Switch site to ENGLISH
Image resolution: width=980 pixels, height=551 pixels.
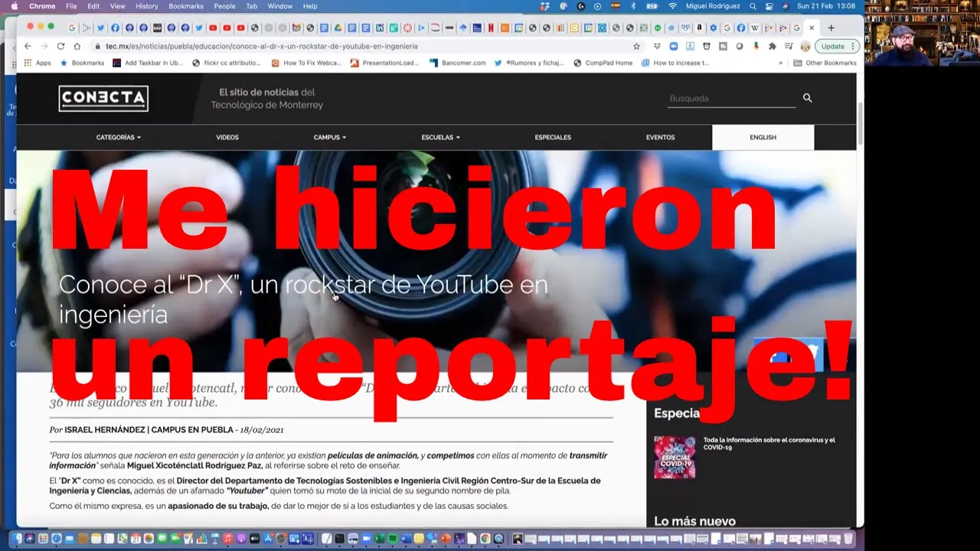point(763,137)
